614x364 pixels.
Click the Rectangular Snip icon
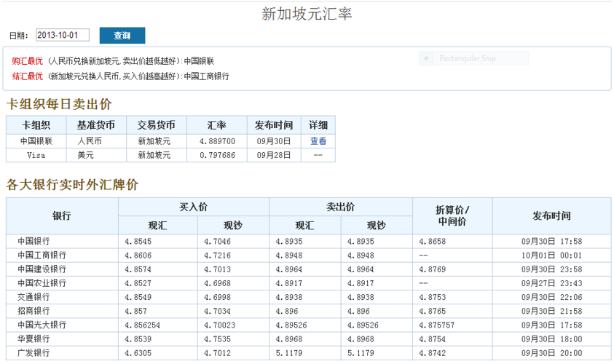pyautogui.click(x=428, y=58)
